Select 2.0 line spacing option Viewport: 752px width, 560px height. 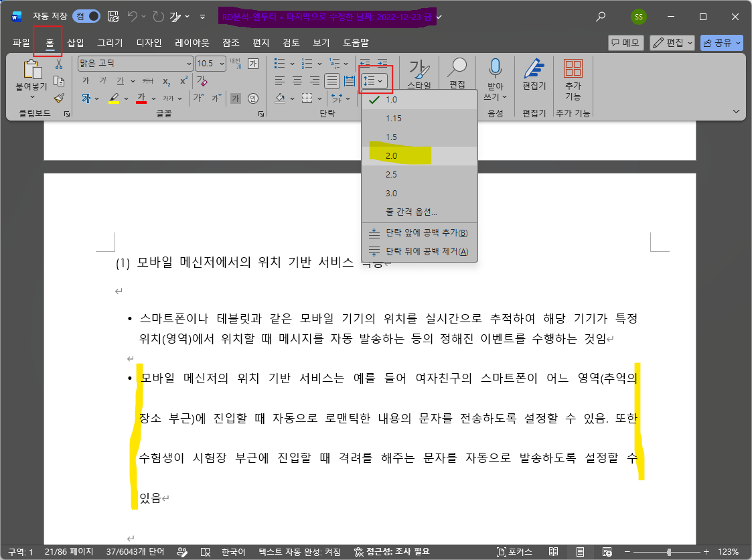(420, 155)
